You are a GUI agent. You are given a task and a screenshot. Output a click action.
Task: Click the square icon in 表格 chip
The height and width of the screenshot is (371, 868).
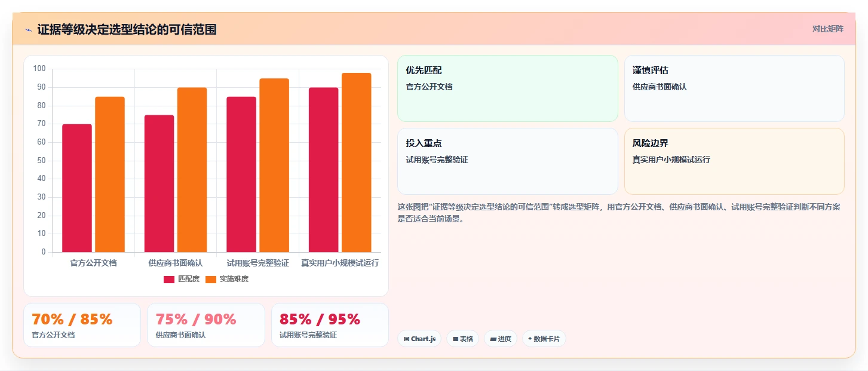click(x=455, y=339)
